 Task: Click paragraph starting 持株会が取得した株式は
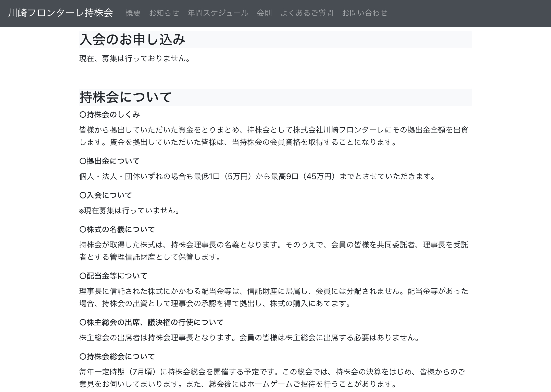[x=274, y=251]
